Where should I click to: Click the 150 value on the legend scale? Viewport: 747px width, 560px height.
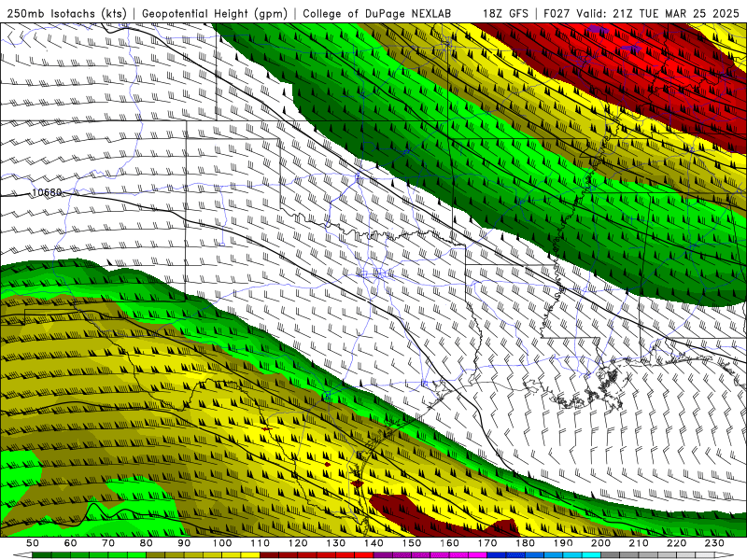point(412,543)
